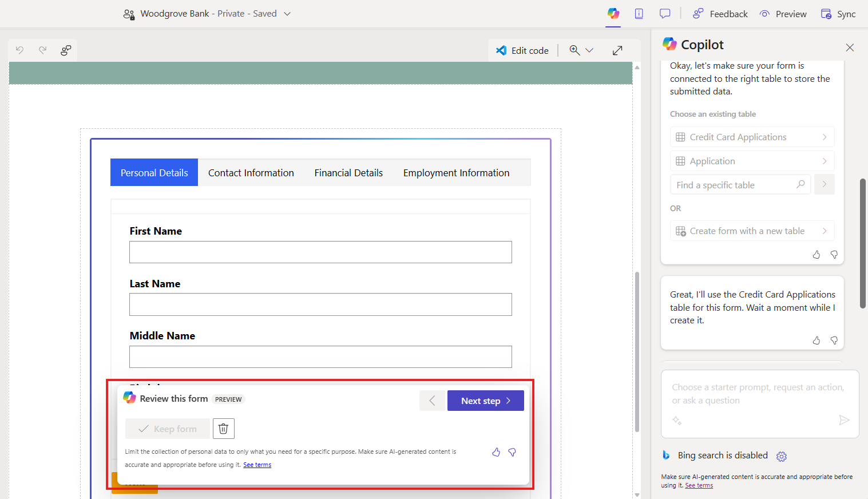Viewport: 868px width, 499px height.
Task: Open Bing search settings via the gear icon
Action: (782, 456)
